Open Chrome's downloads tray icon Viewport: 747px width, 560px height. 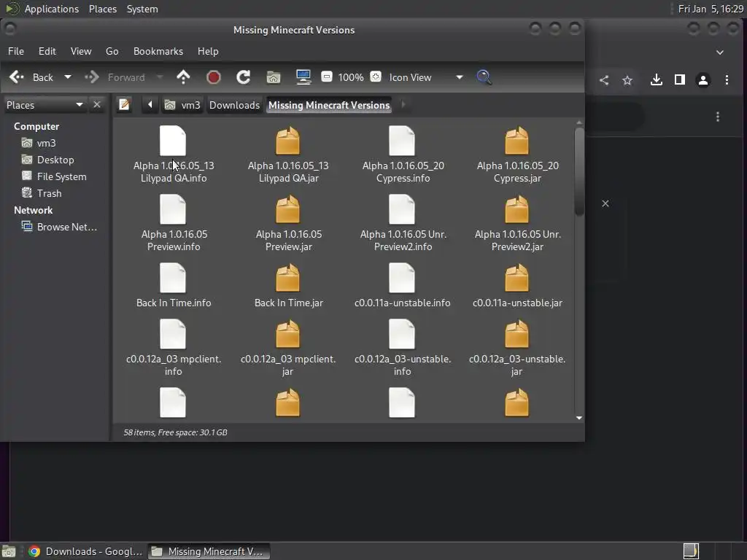click(x=657, y=79)
